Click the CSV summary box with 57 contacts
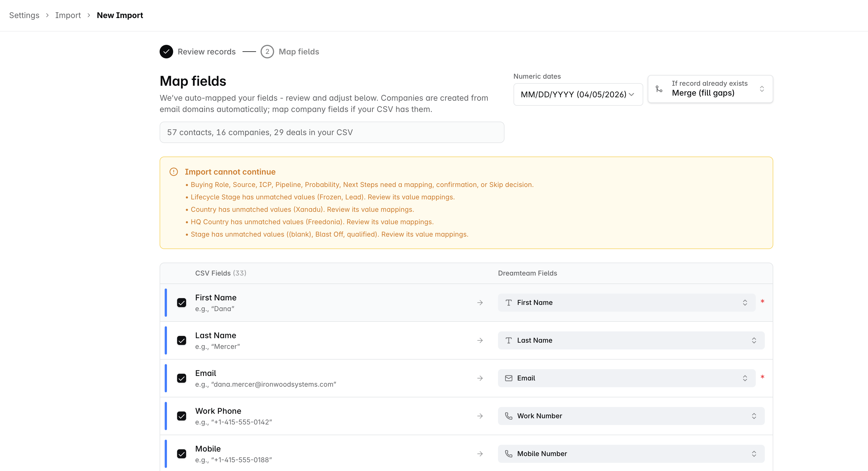The height and width of the screenshot is (471, 868). click(x=332, y=132)
